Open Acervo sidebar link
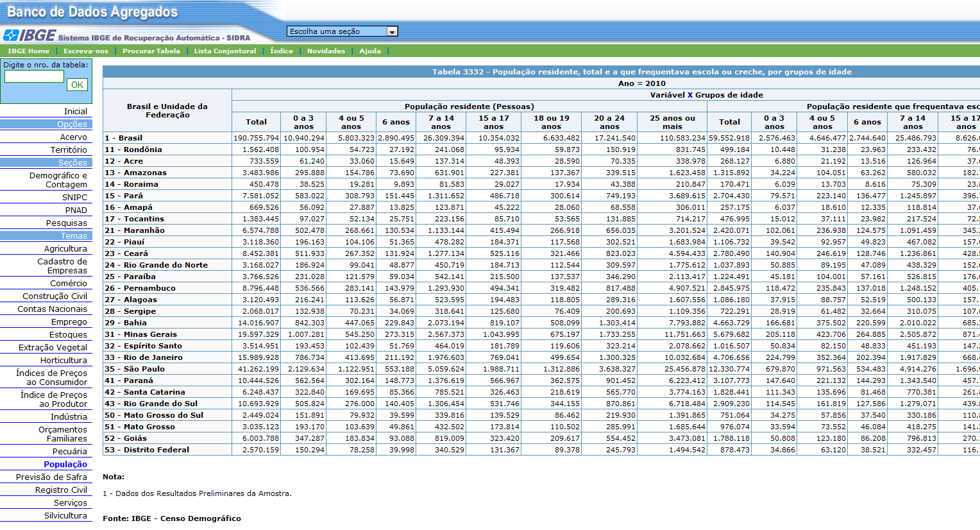 [x=74, y=137]
